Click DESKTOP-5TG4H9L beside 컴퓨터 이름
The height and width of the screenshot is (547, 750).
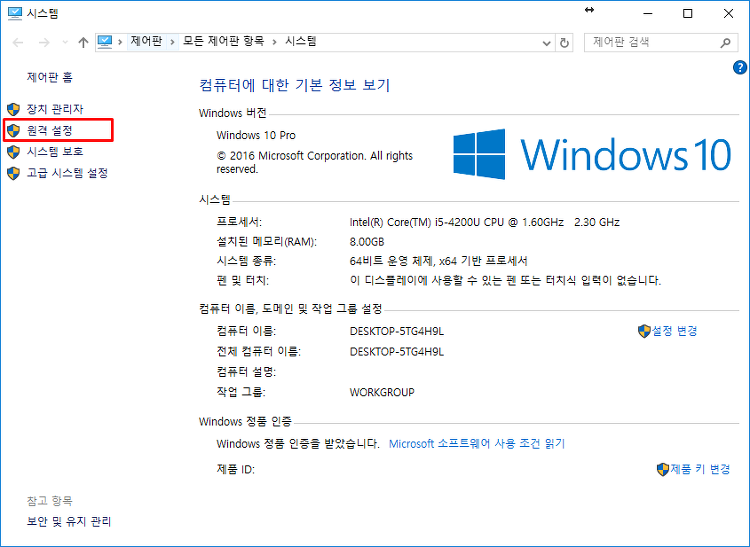tap(397, 331)
